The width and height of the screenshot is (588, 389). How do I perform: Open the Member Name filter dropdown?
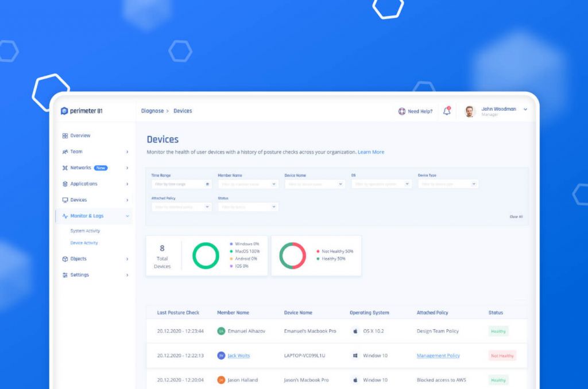tap(274, 184)
